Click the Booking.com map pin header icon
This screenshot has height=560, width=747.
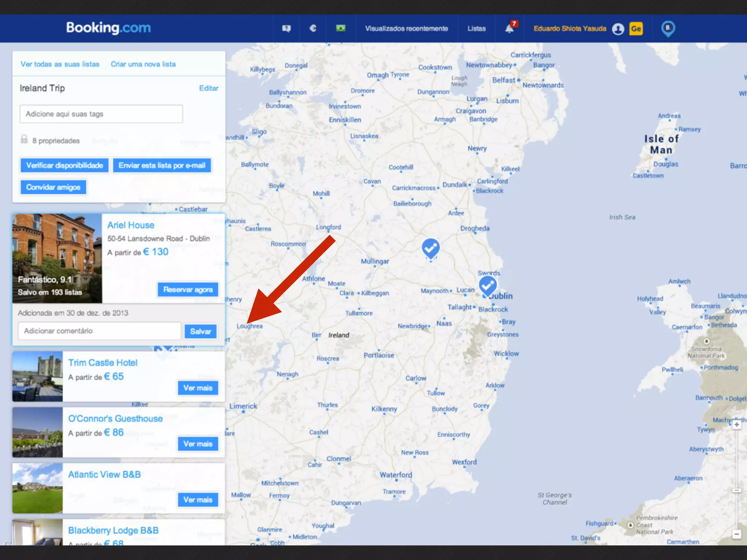(x=668, y=28)
